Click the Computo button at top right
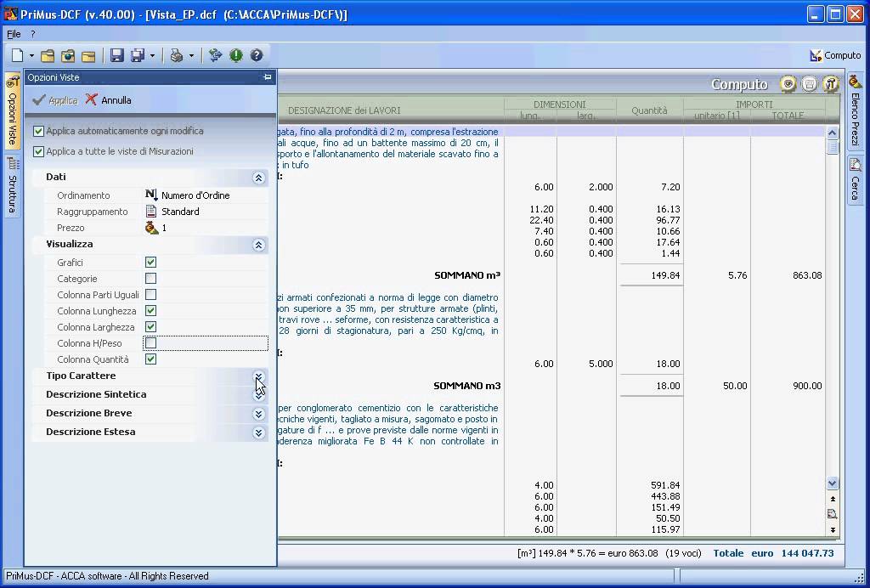The height and width of the screenshot is (588, 870). coord(835,55)
